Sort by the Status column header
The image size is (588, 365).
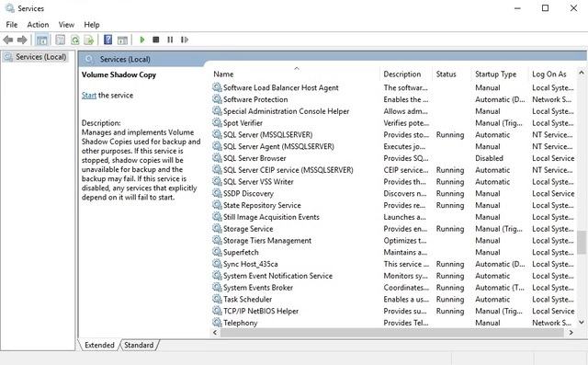(452, 74)
